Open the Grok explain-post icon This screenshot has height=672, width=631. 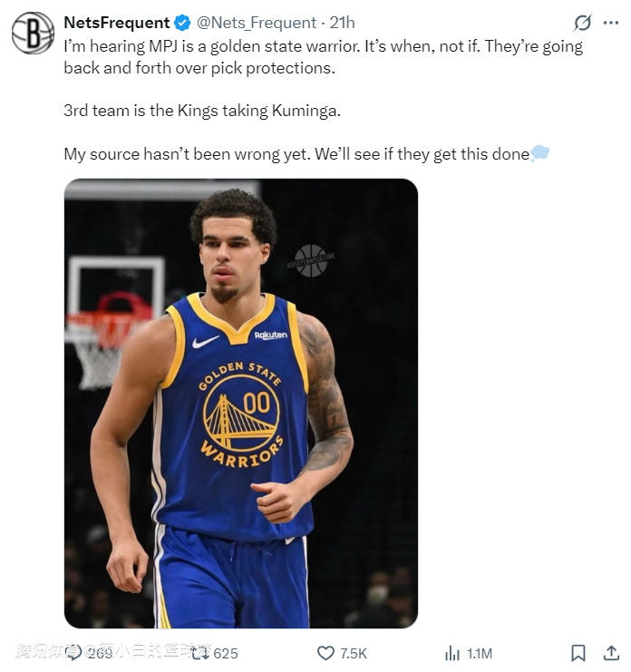(582, 24)
